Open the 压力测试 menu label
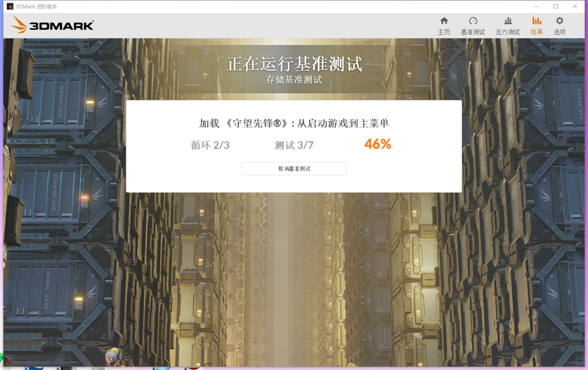The width and height of the screenshot is (588, 370). 507,32
